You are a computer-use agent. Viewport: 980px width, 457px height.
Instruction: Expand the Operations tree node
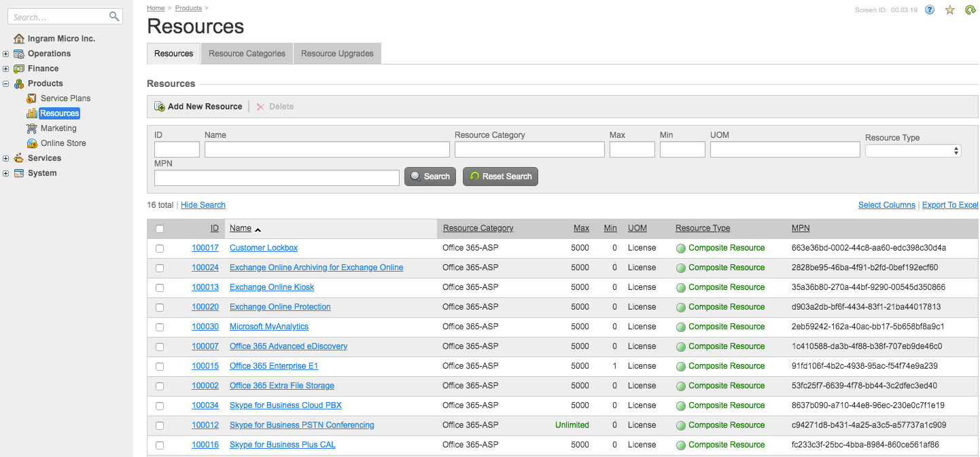tap(6, 54)
